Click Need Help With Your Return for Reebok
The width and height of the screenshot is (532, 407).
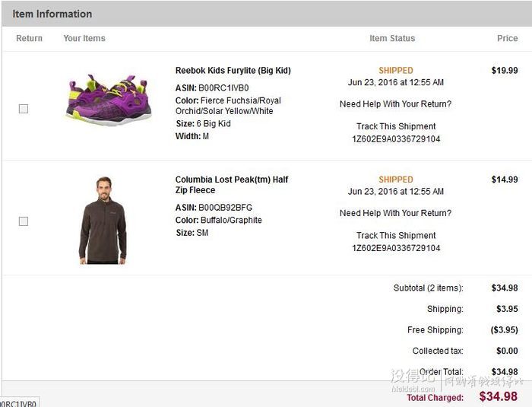click(395, 104)
